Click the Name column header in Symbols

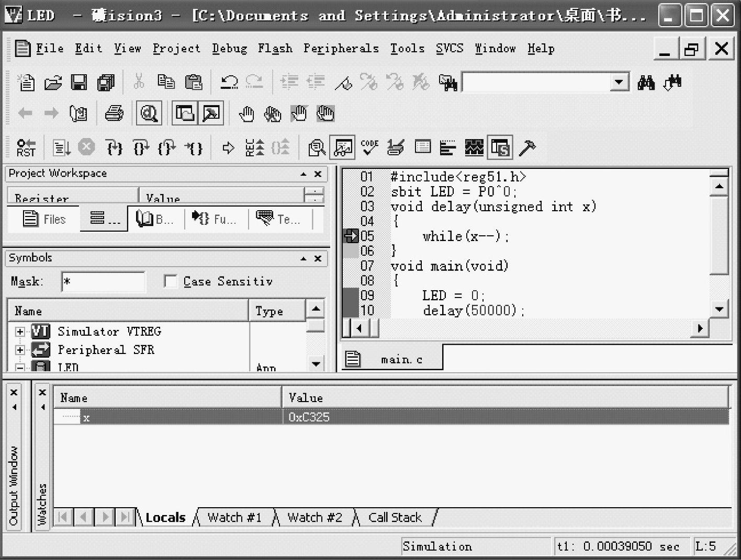(x=128, y=311)
